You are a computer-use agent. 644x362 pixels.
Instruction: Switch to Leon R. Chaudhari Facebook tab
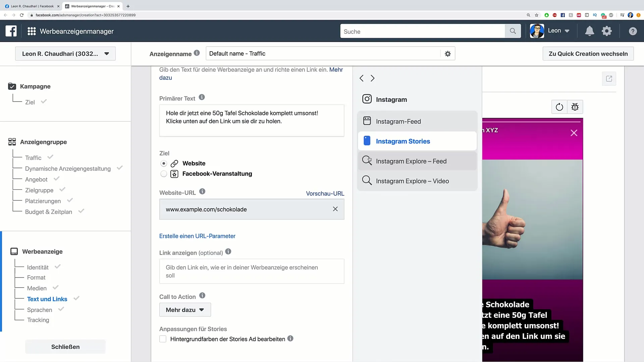pyautogui.click(x=32, y=6)
